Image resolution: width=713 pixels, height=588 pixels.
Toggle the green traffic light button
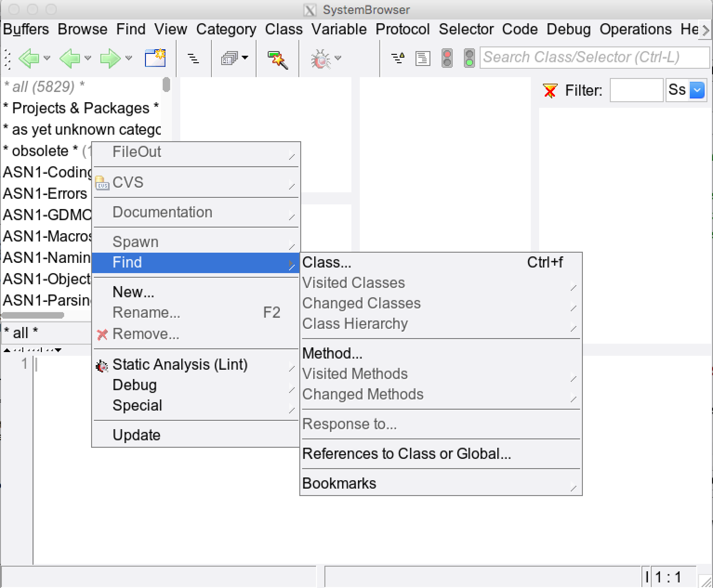pos(469,59)
